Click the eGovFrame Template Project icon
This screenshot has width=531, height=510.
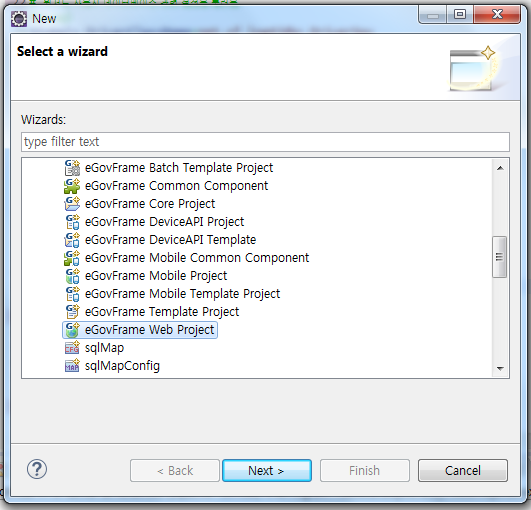[72, 312]
